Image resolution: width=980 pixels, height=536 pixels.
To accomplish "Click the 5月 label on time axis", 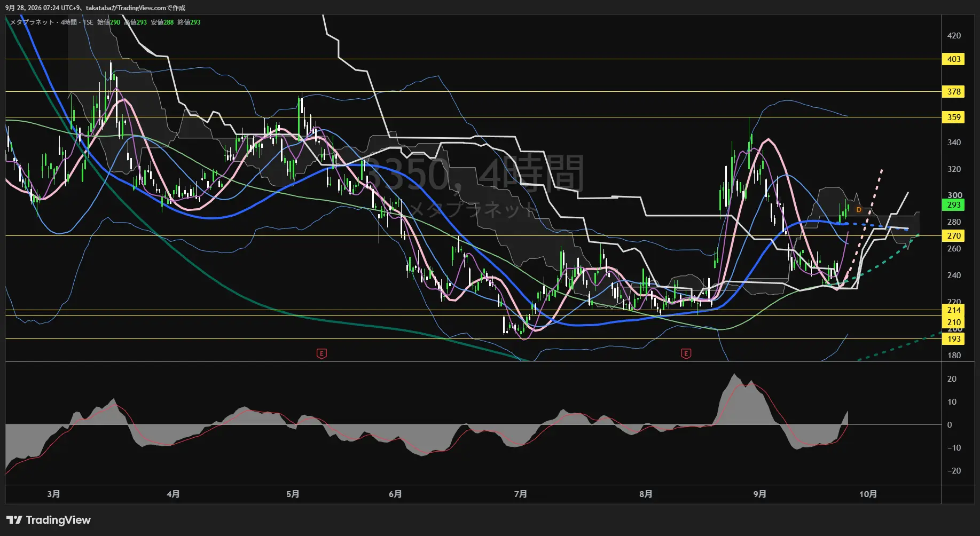I will [x=293, y=494].
